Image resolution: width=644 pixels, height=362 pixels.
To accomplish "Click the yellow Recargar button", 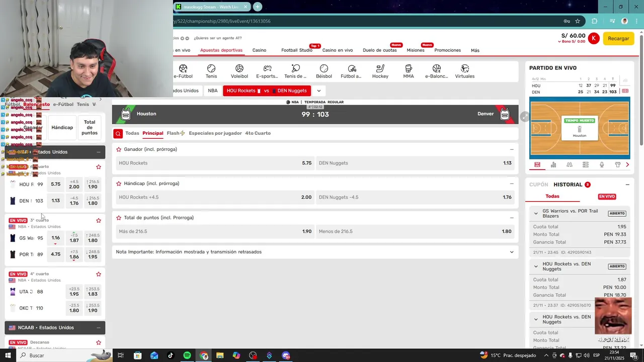I will [618, 38].
